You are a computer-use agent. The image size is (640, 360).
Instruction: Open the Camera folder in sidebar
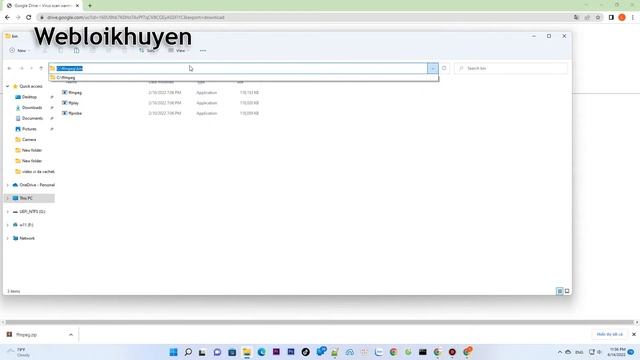click(x=29, y=139)
